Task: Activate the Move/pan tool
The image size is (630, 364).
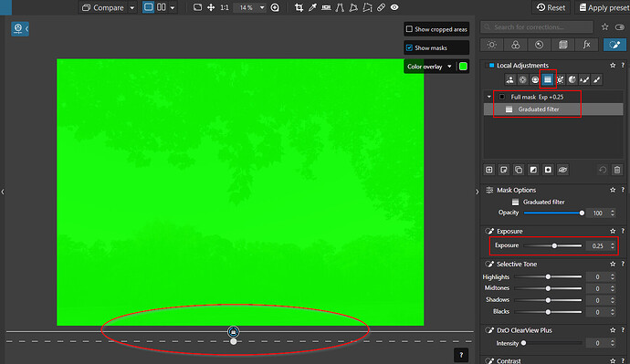Action: click(x=211, y=7)
